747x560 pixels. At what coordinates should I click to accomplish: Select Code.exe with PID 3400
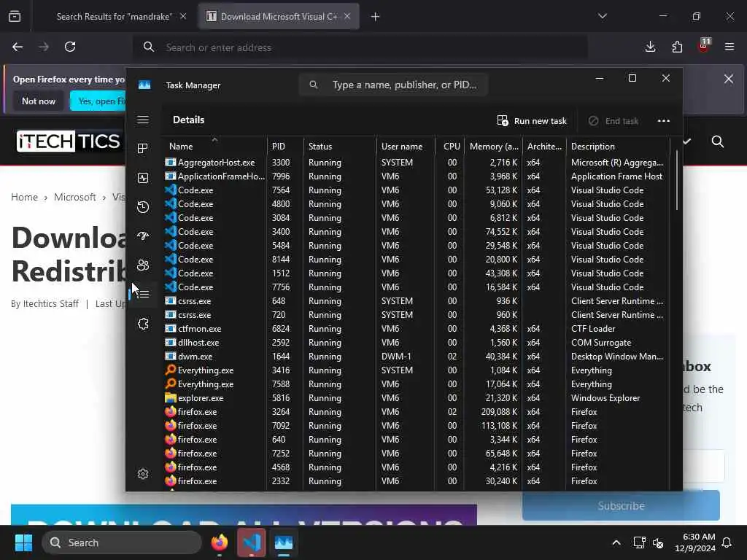[417, 231]
